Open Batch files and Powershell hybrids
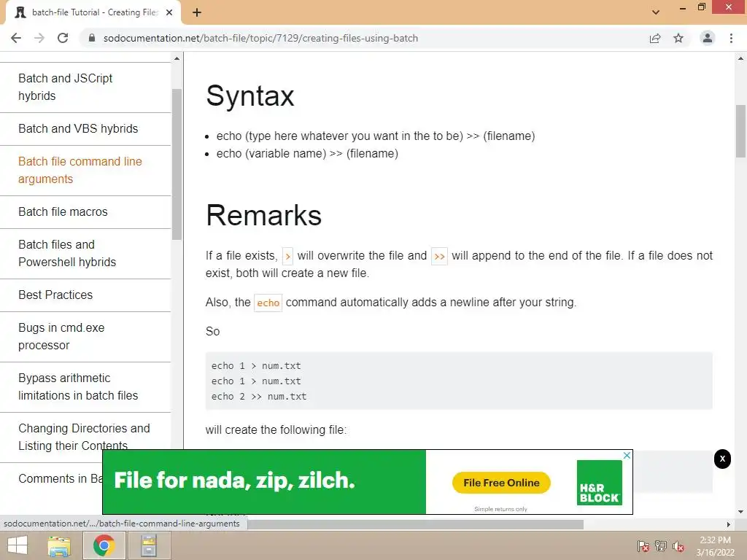 (x=85, y=253)
